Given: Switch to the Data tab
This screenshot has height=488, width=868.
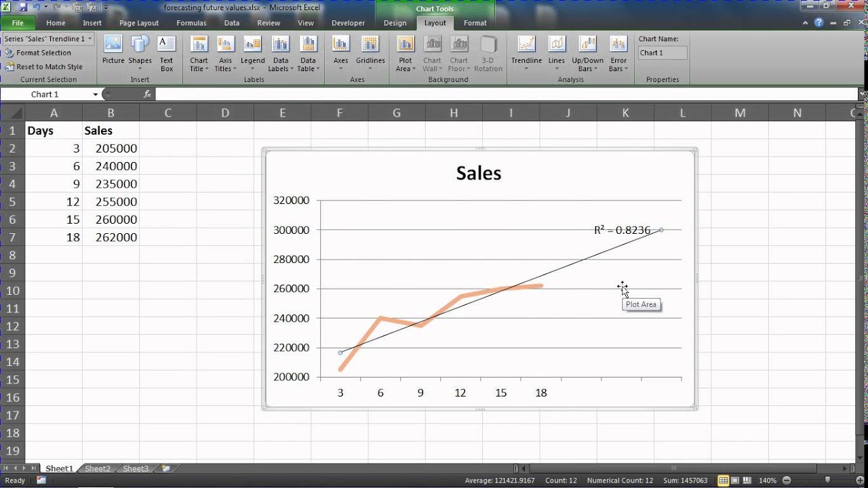Looking at the screenshot, I should pos(232,23).
